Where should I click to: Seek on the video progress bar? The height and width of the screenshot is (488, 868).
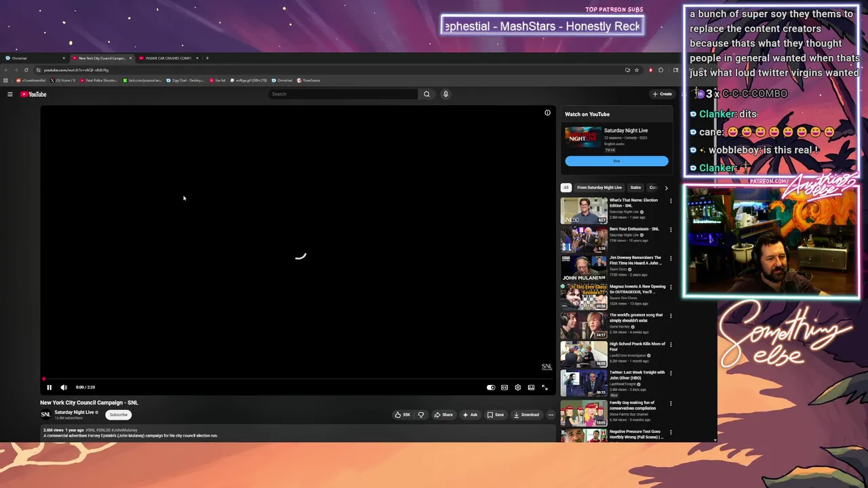point(298,379)
